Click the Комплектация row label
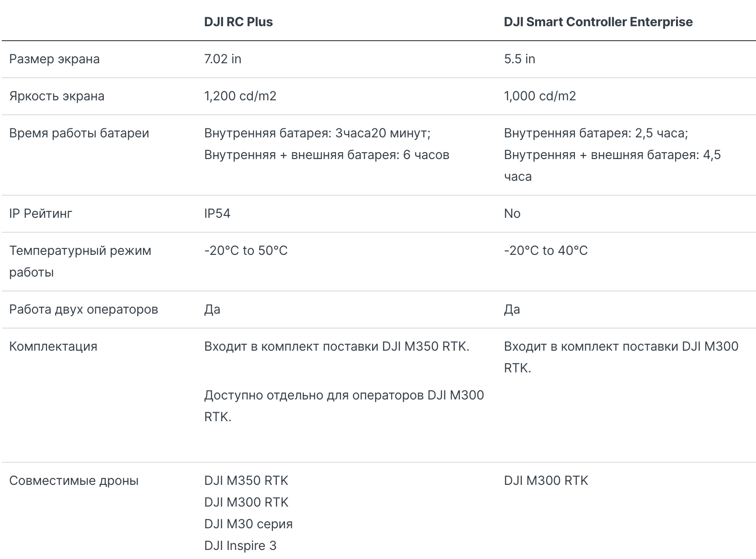 point(53,347)
